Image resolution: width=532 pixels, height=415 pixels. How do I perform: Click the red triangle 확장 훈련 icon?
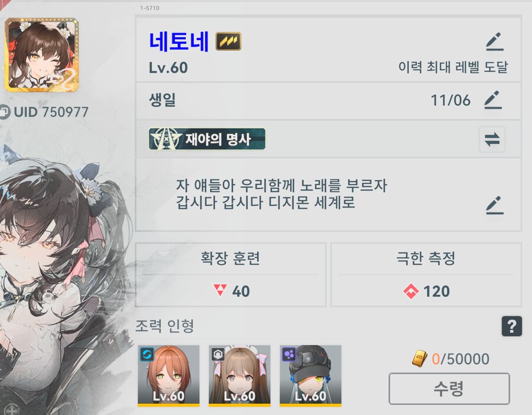pos(220,290)
